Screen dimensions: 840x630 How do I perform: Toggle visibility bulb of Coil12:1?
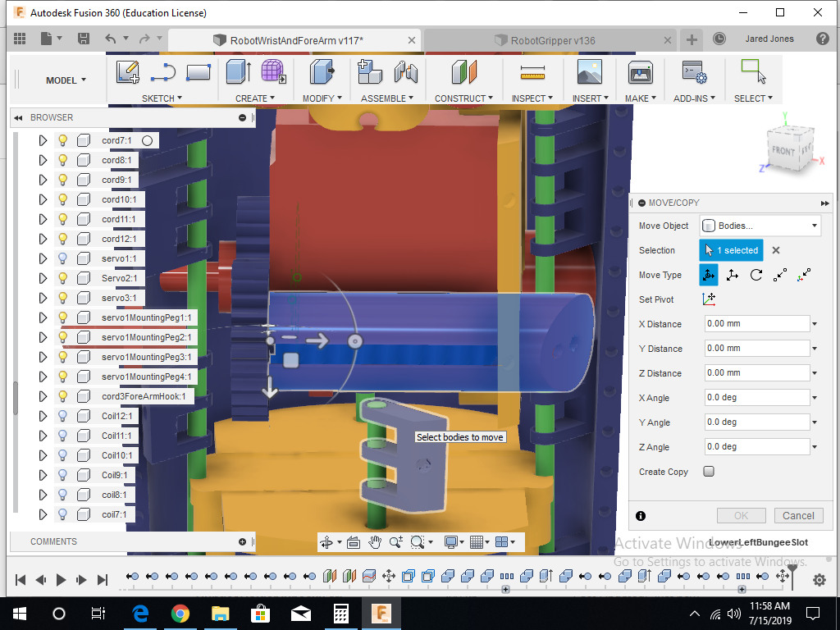(62, 416)
